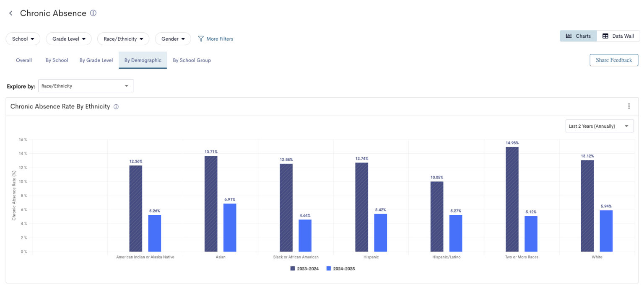Open the Last 2 Years (Annually) dropdown
Viewport: 644px width, 289px height.
[599, 126]
